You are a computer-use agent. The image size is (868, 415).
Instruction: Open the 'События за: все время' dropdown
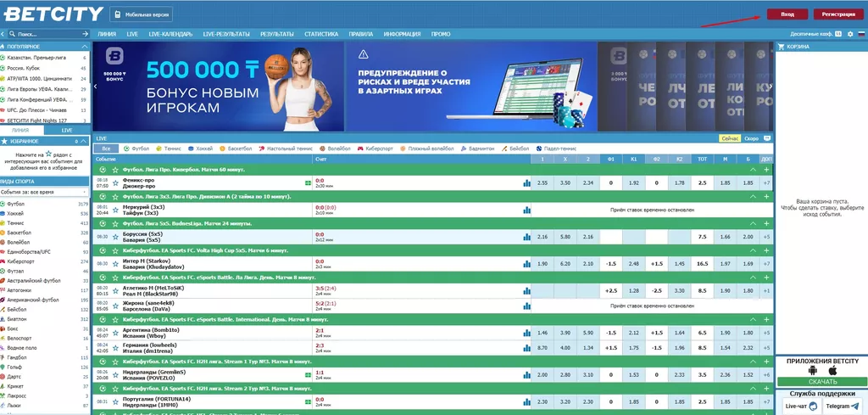click(44, 192)
